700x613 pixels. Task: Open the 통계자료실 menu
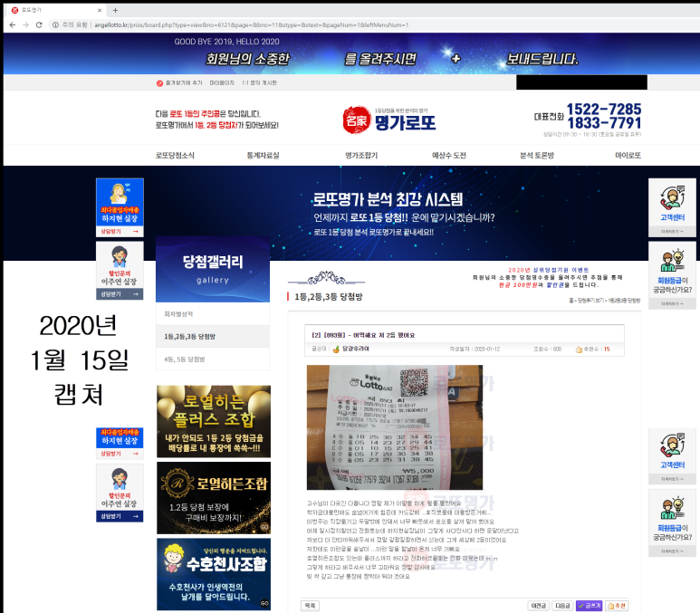[263, 156]
